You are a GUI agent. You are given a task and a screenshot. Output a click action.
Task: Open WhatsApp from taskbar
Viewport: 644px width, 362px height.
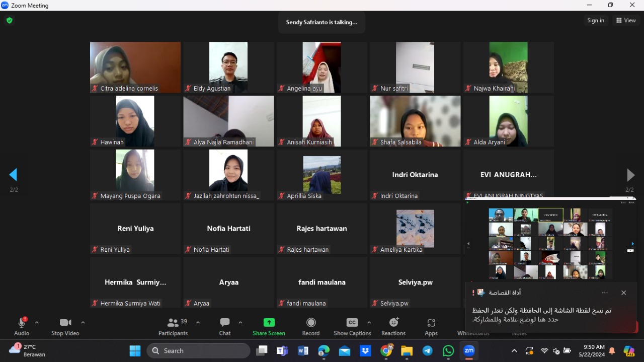(448, 351)
